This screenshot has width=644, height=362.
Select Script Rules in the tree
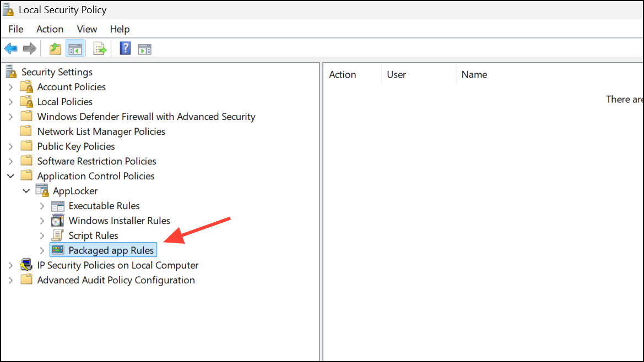(93, 235)
